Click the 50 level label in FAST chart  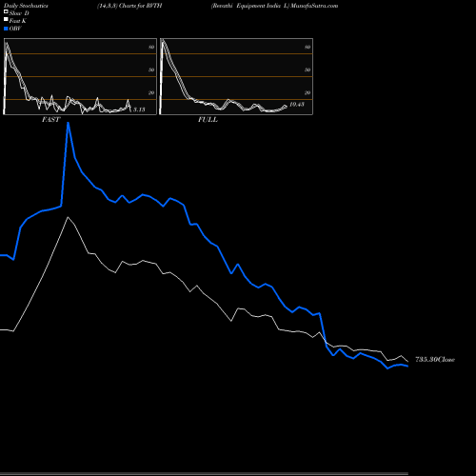151,69
